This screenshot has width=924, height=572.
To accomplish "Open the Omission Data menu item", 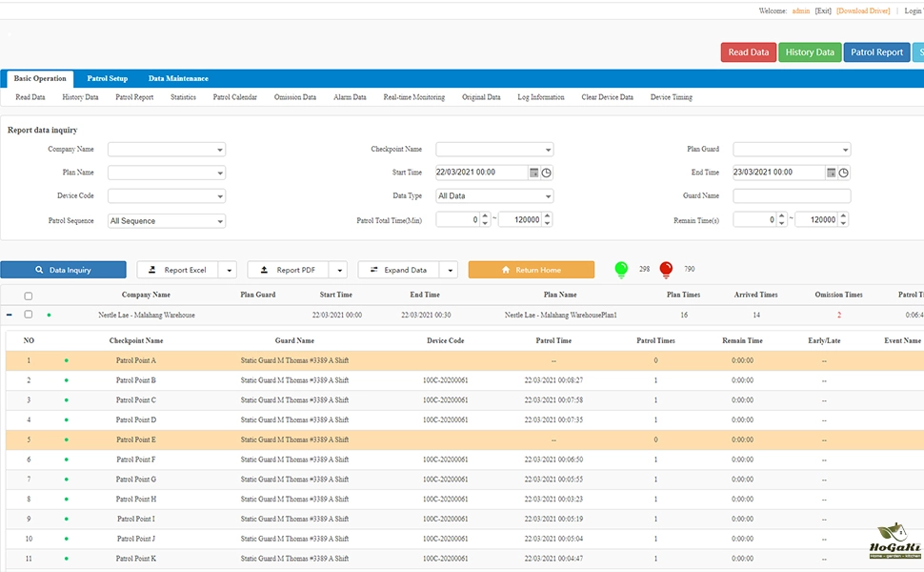I will [295, 97].
